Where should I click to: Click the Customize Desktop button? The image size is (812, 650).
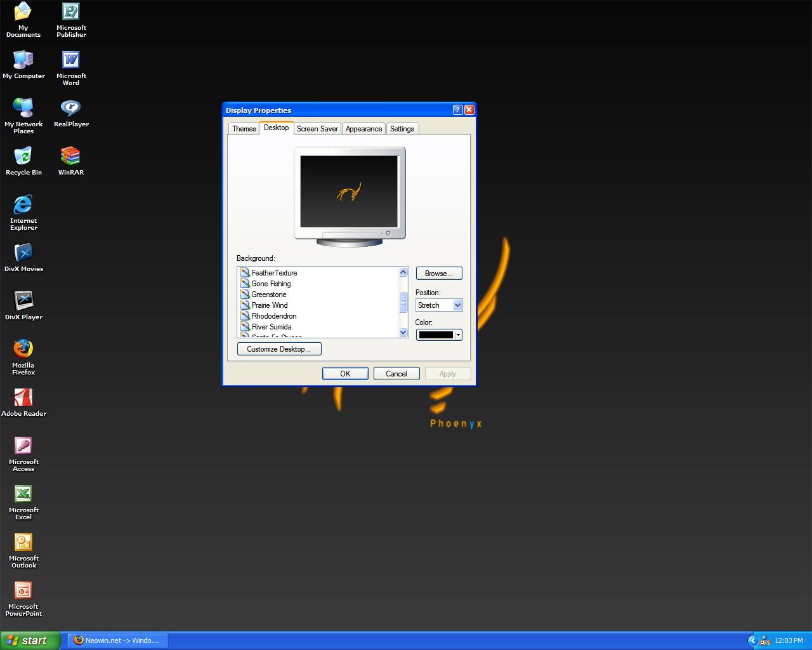(279, 348)
